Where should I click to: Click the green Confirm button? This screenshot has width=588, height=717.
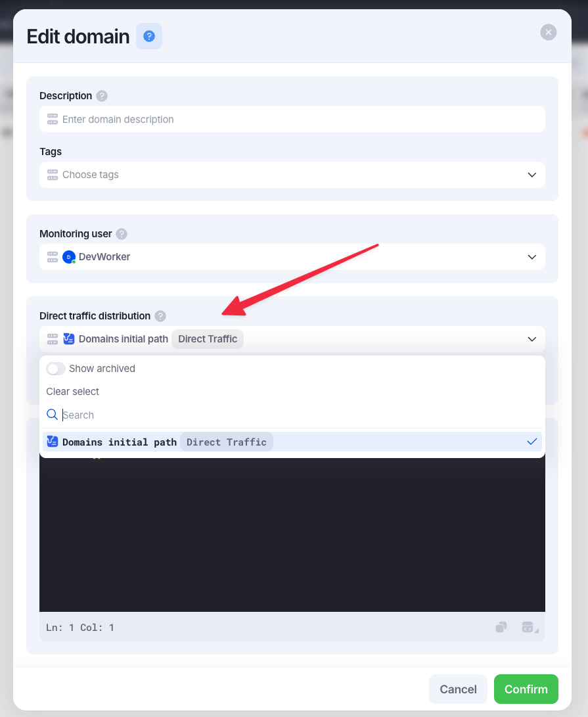click(526, 689)
